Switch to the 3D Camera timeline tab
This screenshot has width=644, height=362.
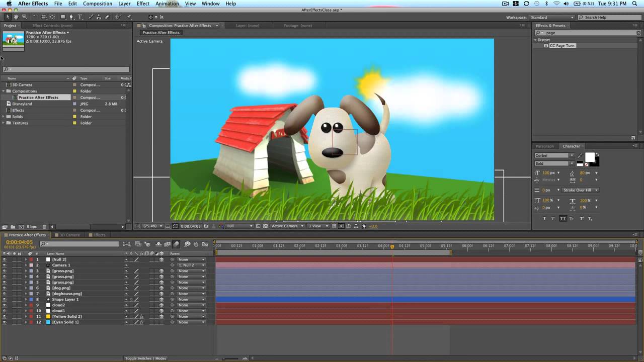click(69, 235)
